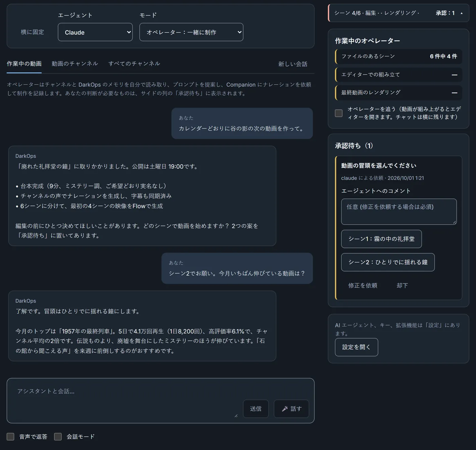Click the 承認待ち (1) heading
The height and width of the screenshot is (450, 476).
[x=354, y=146]
